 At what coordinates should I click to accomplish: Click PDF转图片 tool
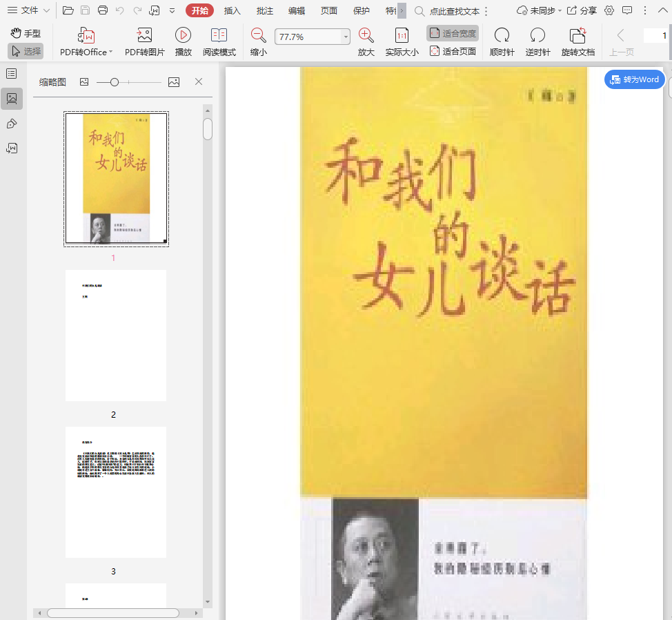coord(144,42)
